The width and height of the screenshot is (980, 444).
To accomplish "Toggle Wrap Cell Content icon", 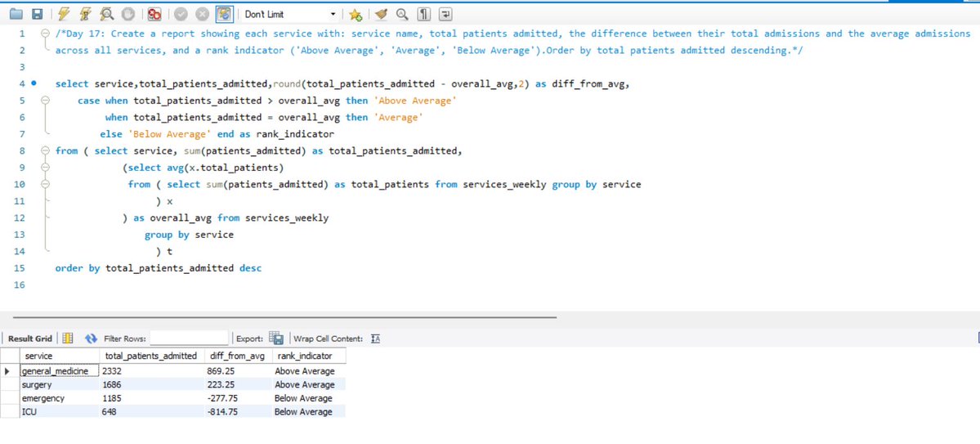I will click(376, 339).
